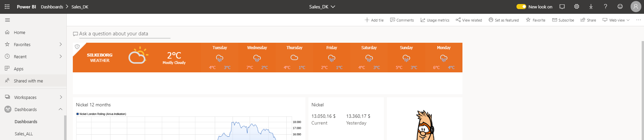Toggle the New look switch

(521, 7)
